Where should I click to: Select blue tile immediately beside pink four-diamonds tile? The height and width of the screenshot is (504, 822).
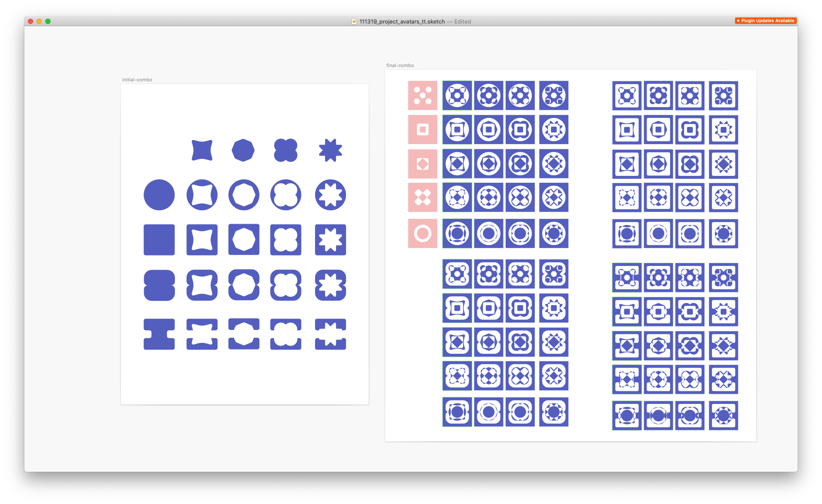coord(457,197)
